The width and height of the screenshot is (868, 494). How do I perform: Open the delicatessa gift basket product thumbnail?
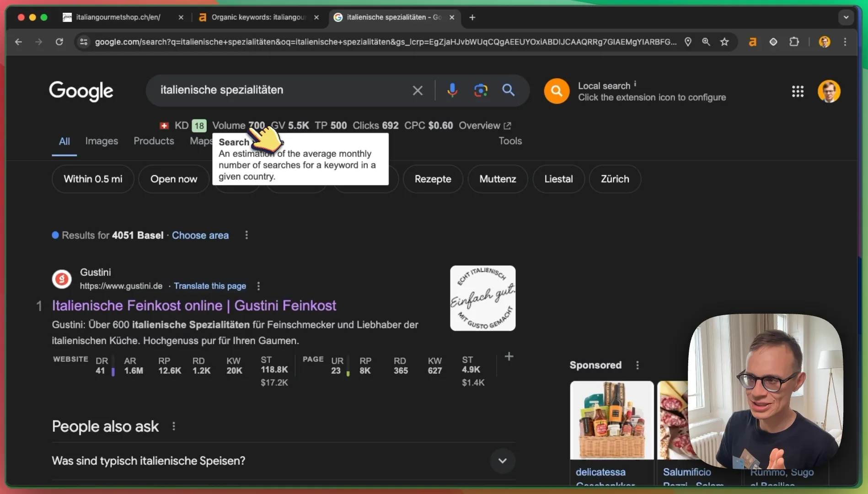(x=612, y=420)
